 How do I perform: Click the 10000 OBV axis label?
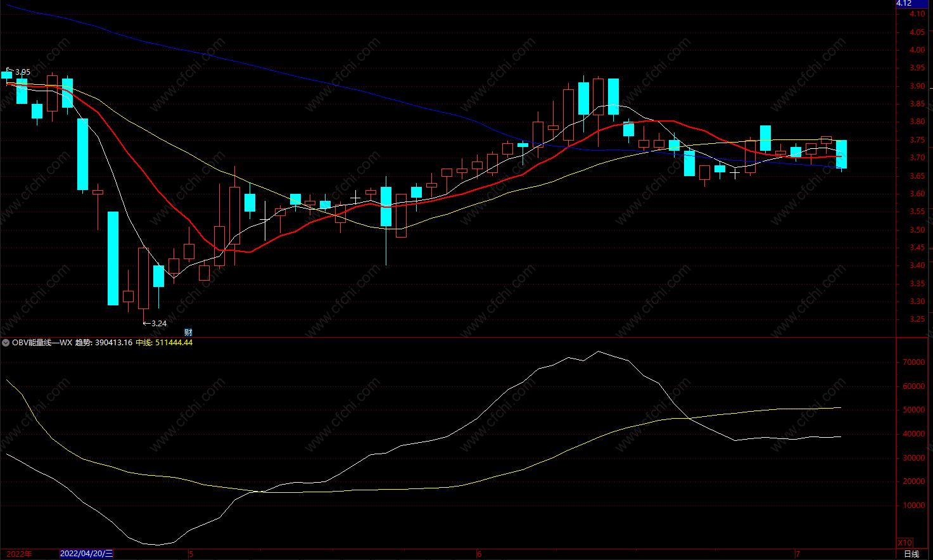point(913,506)
